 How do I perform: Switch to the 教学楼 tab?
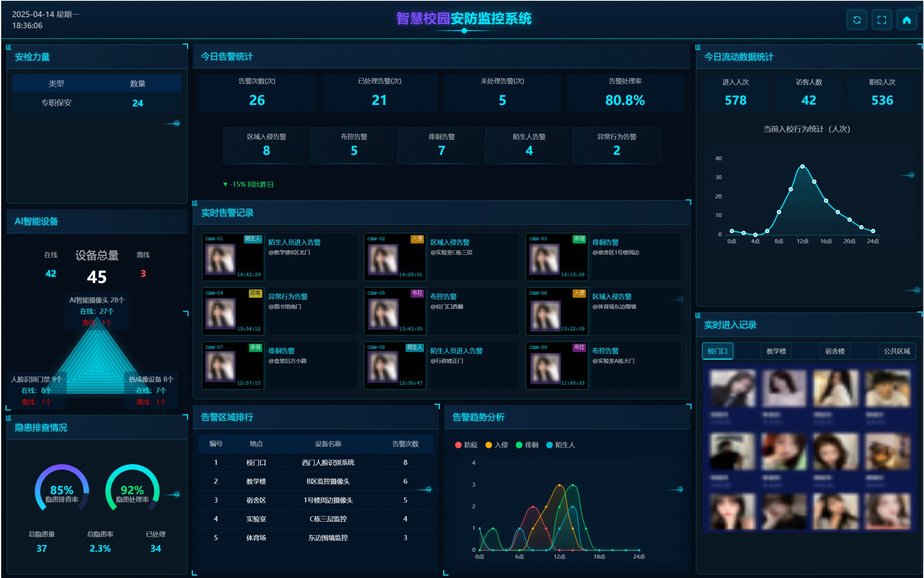pyautogui.click(x=776, y=351)
